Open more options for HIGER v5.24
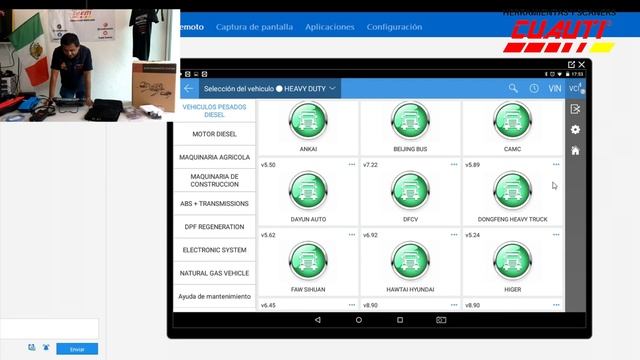Viewport: 640px width, 360px height. 556,235
